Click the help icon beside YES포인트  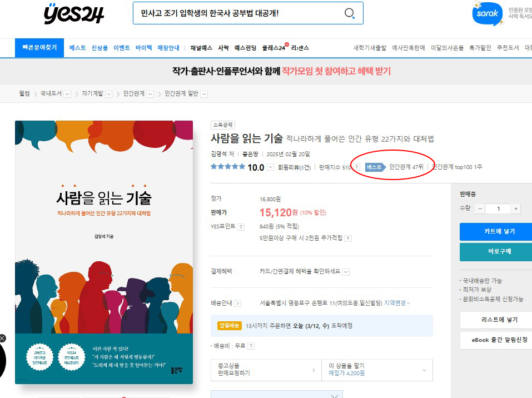(x=241, y=227)
